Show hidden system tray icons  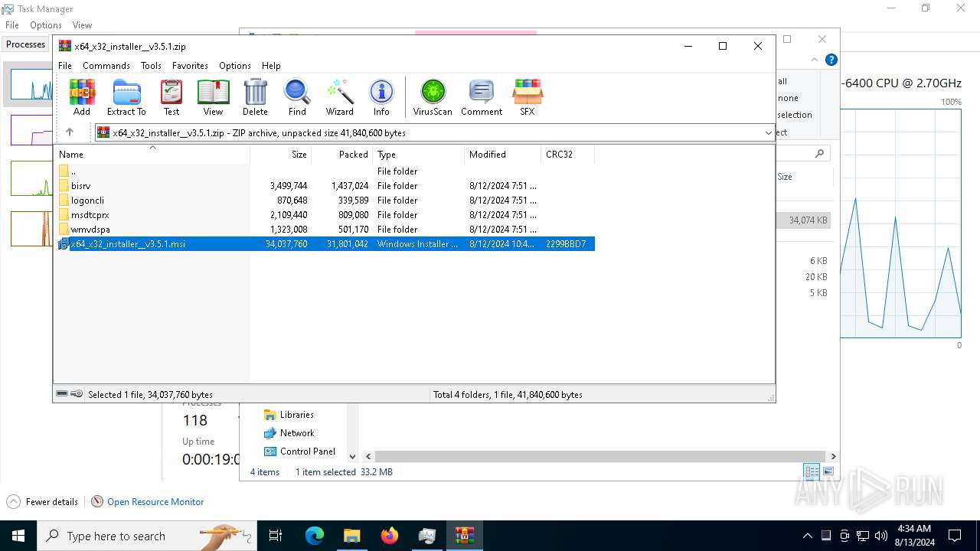pos(807,536)
